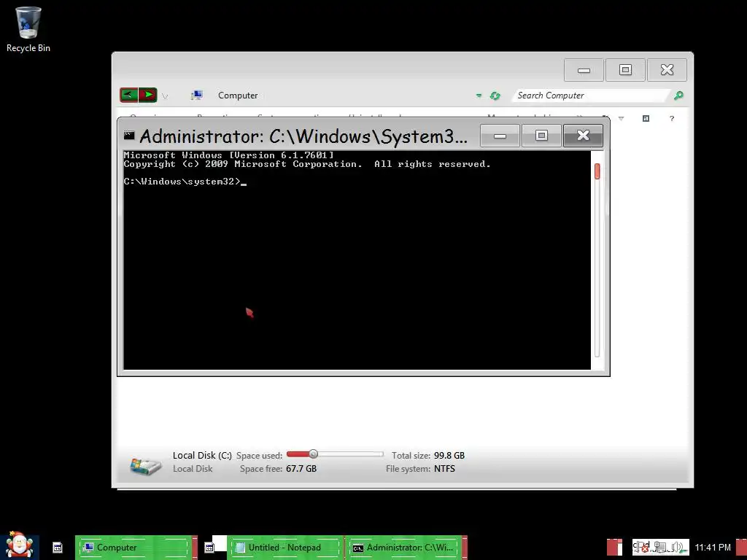Image resolution: width=747 pixels, height=560 pixels.
Task: Focus the Search Computer field
Action: 589,96
